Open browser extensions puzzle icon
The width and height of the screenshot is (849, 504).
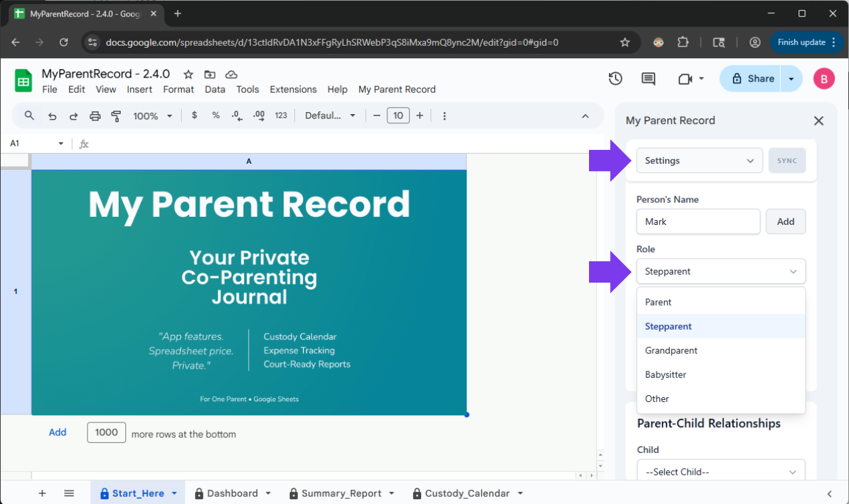pos(683,42)
